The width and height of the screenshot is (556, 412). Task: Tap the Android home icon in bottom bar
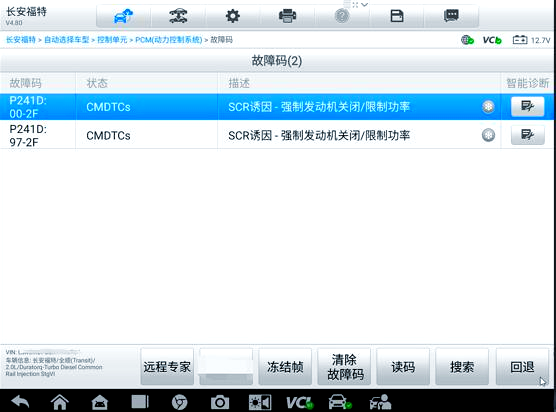[x=60, y=402]
